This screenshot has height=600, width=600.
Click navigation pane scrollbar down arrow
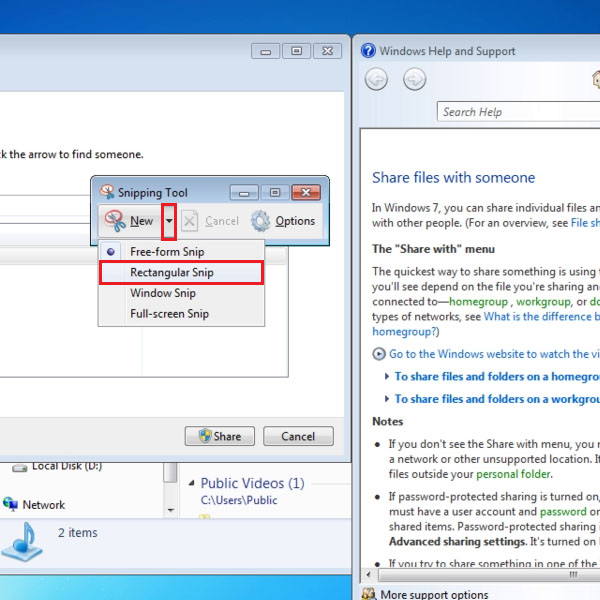(171, 510)
